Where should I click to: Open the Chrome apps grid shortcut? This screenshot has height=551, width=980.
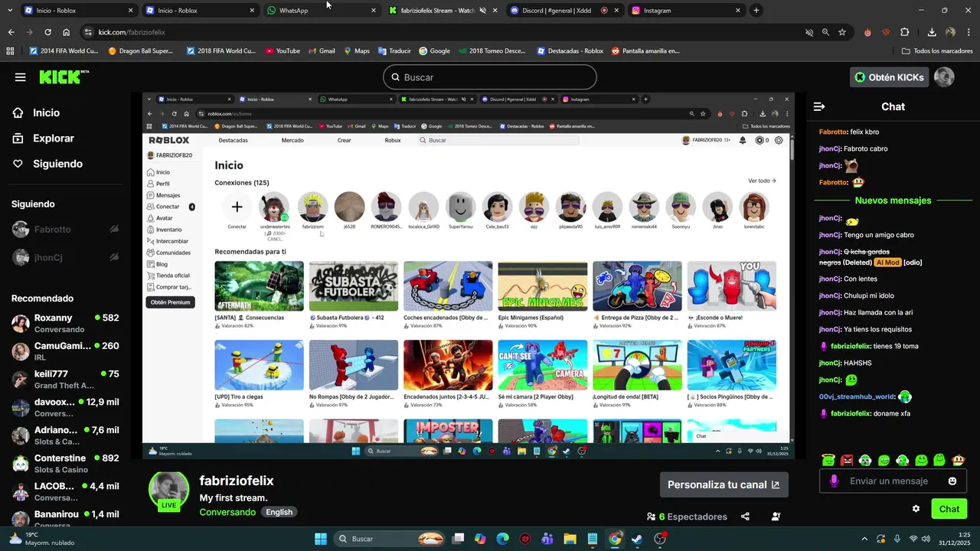(x=10, y=51)
